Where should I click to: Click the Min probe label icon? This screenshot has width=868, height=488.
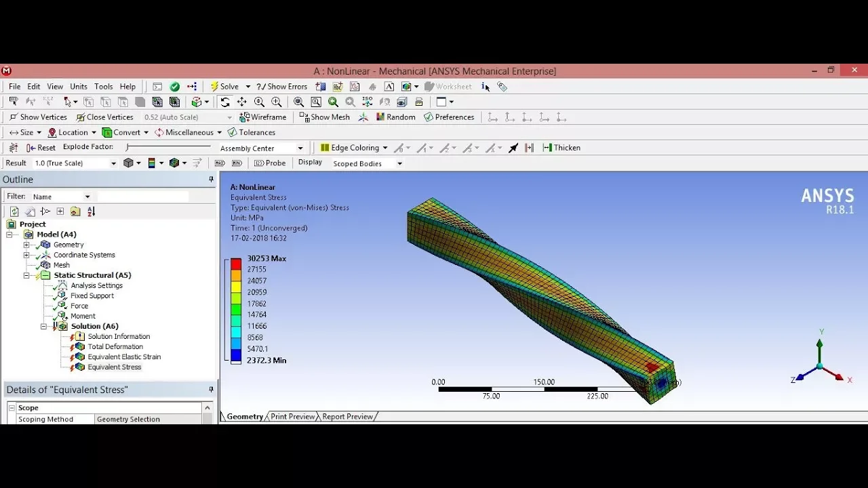click(x=237, y=163)
